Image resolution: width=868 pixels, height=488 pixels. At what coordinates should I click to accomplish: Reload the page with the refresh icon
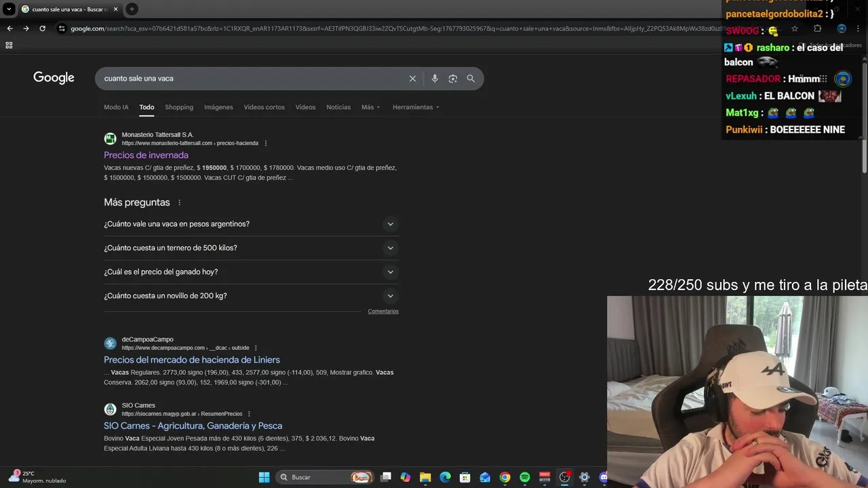[42, 28]
